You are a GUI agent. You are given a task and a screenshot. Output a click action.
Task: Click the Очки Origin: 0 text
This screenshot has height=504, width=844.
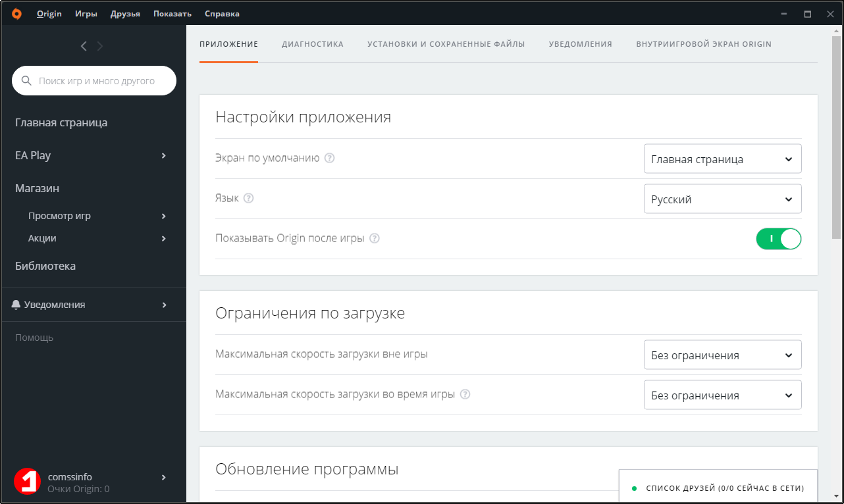pyautogui.click(x=79, y=489)
